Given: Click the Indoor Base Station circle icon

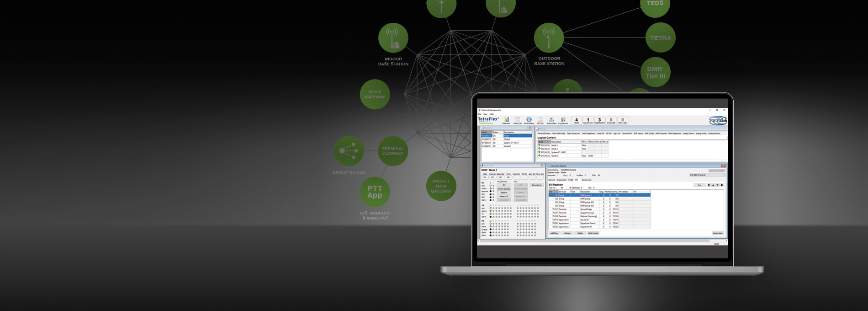Looking at the screenshot, I should pos(393,38).
